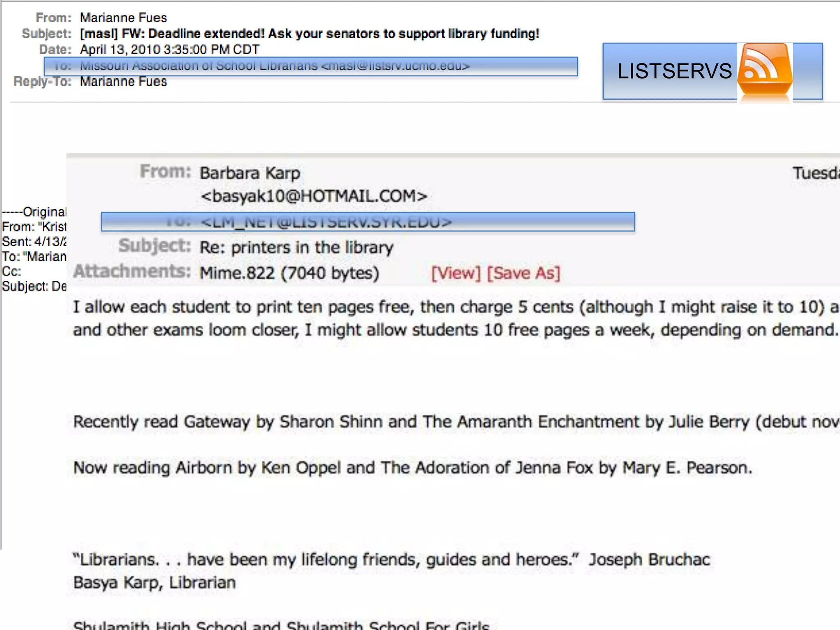This screenshot has height=630, width=840.
Task: Click Marianne Fues in the Reply-To line
Action: point(123,81)
